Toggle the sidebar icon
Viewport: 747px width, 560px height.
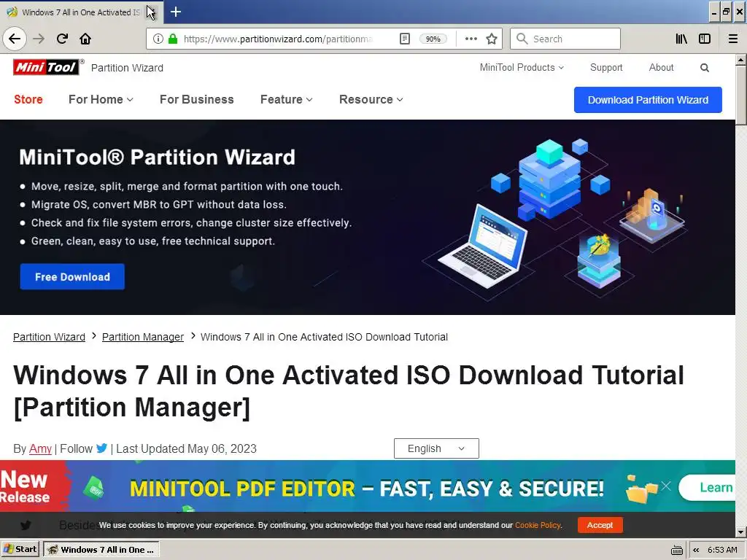[705, 39]
